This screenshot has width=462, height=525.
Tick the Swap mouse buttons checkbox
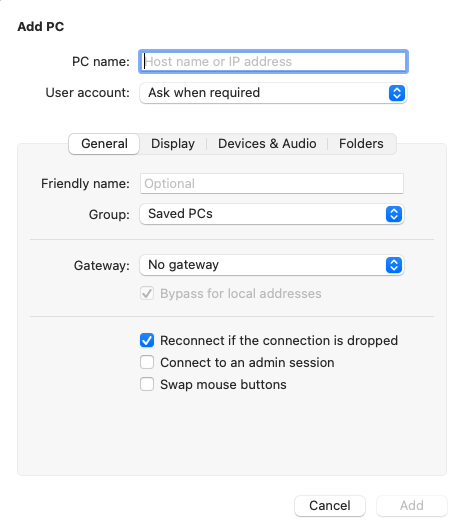(x=147, y=384)
